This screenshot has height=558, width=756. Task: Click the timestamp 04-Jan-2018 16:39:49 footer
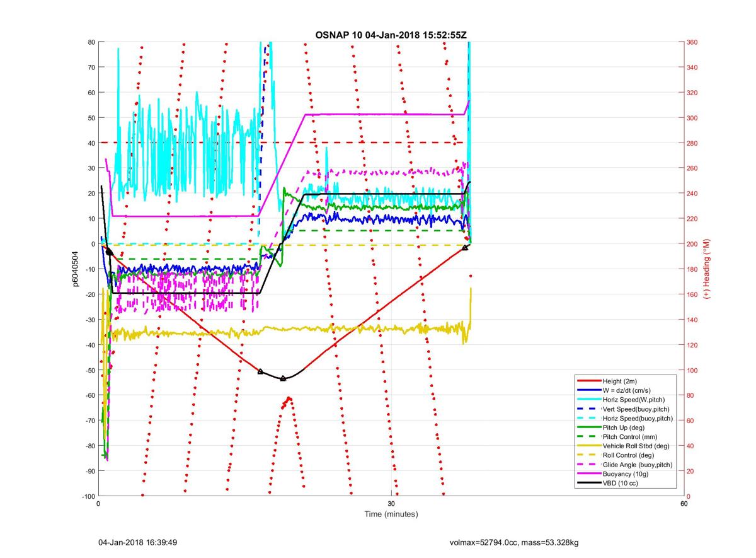pyautogui.click(x=137, y=542)
